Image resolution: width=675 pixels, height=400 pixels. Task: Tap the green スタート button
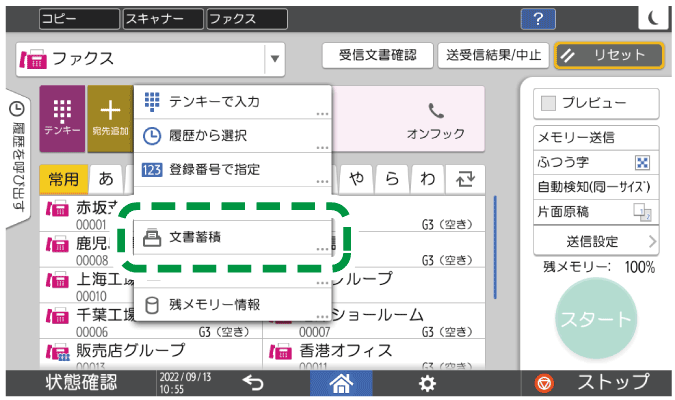click(x=596, y=319)
